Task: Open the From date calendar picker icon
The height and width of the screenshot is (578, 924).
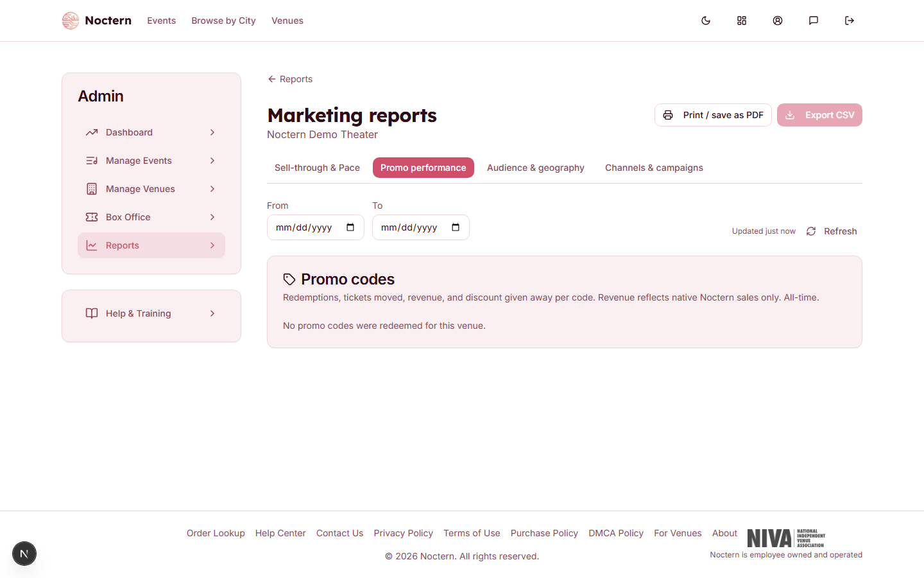Action: tap(350, 227)
